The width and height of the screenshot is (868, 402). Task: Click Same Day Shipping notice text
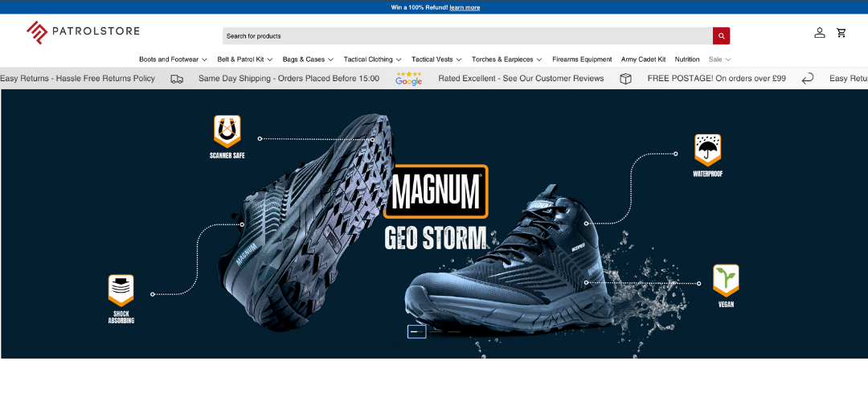click(x=289, y=79)
